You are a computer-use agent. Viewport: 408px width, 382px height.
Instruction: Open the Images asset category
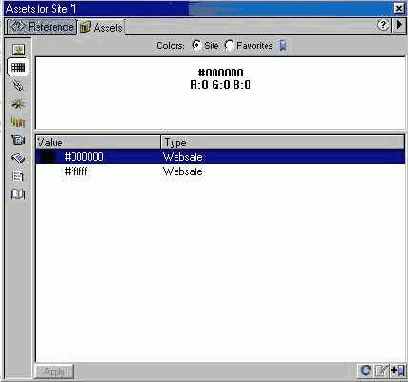tap(18, 50)
